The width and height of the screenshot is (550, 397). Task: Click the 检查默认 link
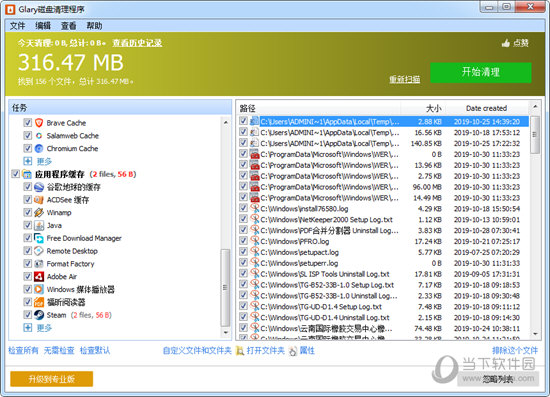(x=95, y=350)
